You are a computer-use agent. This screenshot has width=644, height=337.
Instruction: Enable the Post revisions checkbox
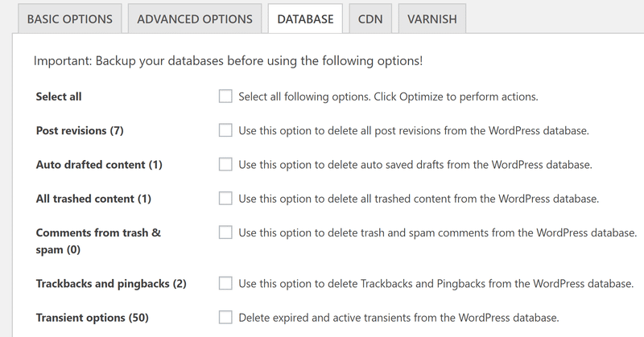click(x=225, y=130)
